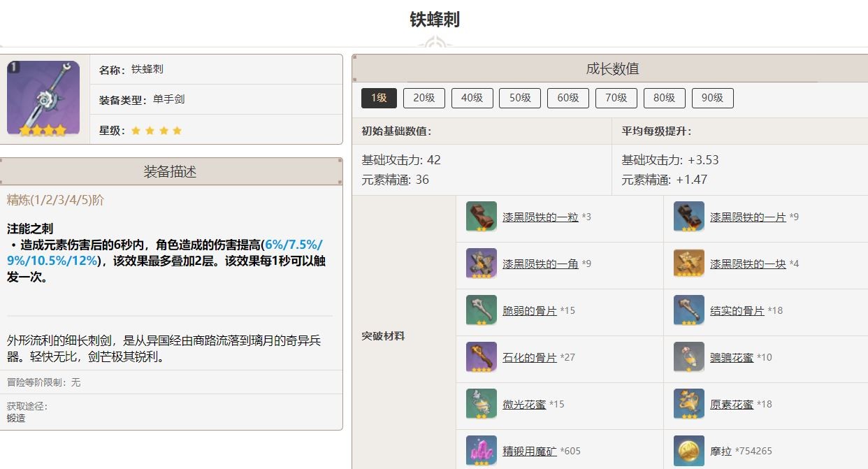Click the 精炼(1/2/3/4/5)阶 text
This screenshot has width=868, height=469.
pos(55,201)
